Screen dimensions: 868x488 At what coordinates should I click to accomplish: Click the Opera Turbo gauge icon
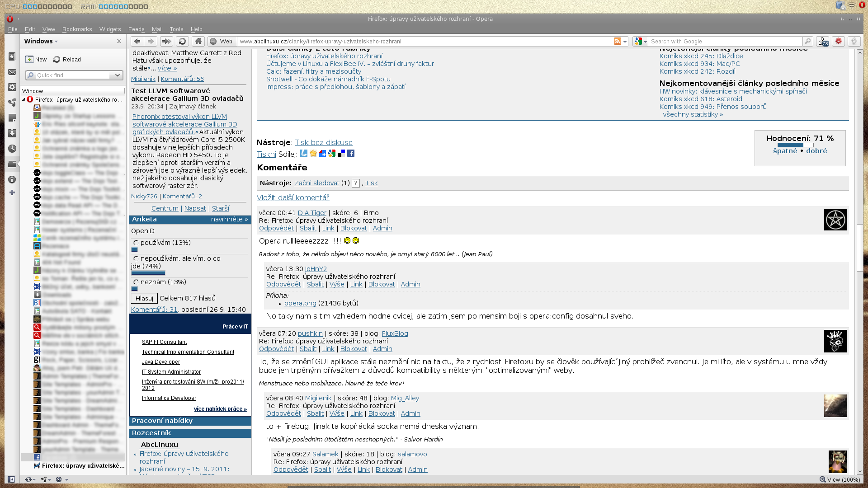point(59,479)
